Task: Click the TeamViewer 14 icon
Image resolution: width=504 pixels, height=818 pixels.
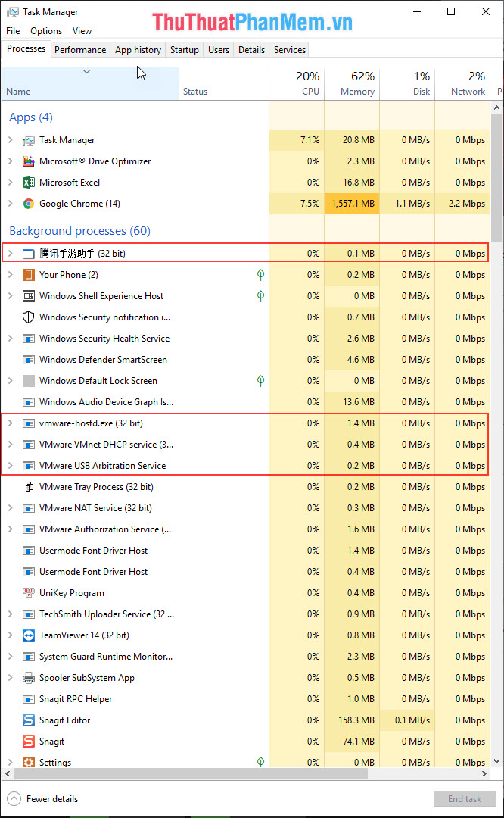Action: 28,635
